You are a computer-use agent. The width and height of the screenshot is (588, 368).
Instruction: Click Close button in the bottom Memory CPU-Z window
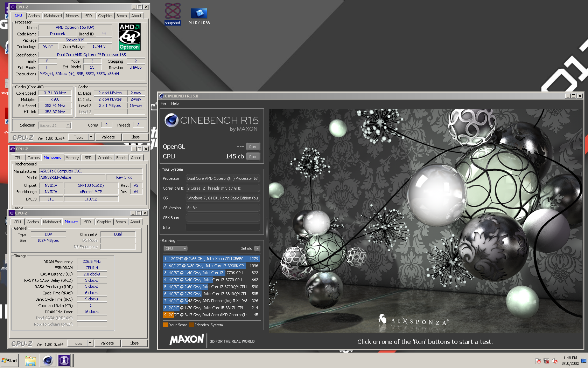[x=134, y=343]
